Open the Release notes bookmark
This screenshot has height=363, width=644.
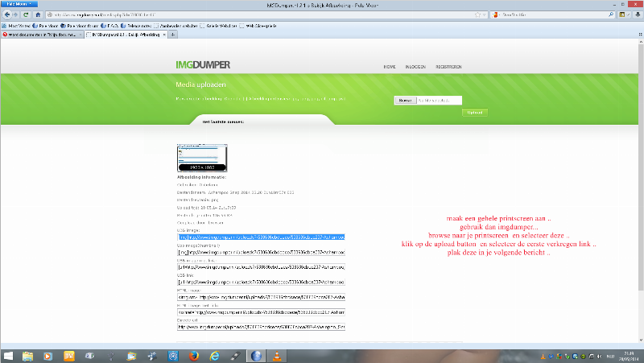pos(136,26)
